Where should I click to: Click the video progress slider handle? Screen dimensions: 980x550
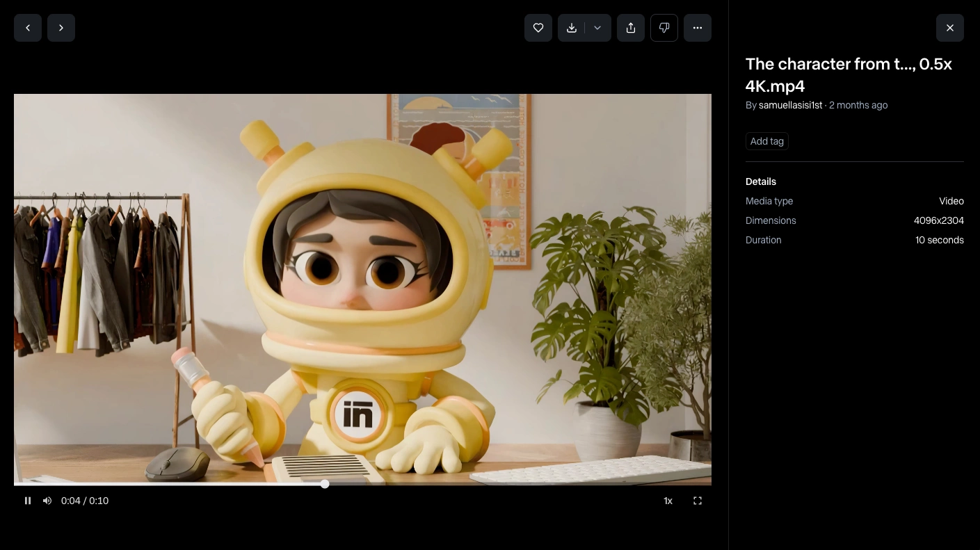tap(325, 484)
